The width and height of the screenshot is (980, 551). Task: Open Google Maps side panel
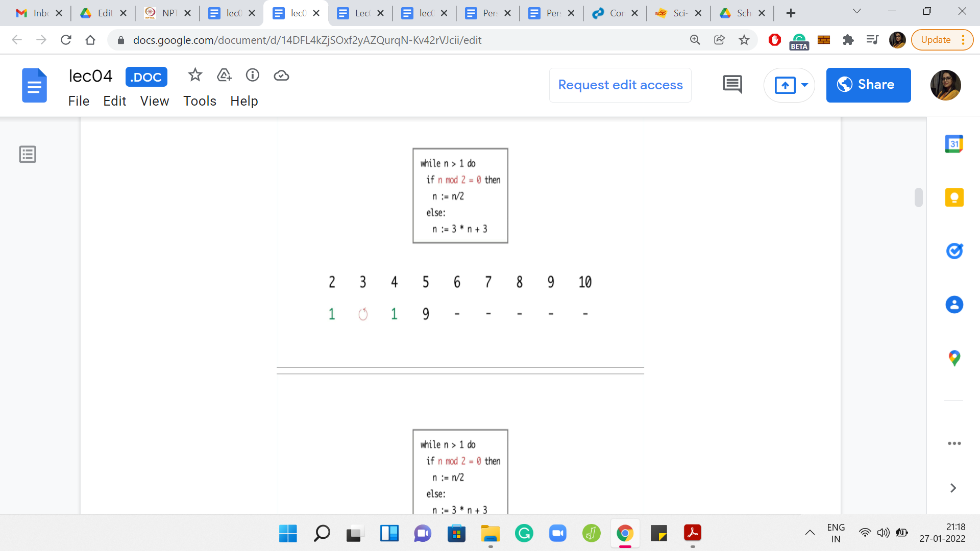[x=954, y=358]
